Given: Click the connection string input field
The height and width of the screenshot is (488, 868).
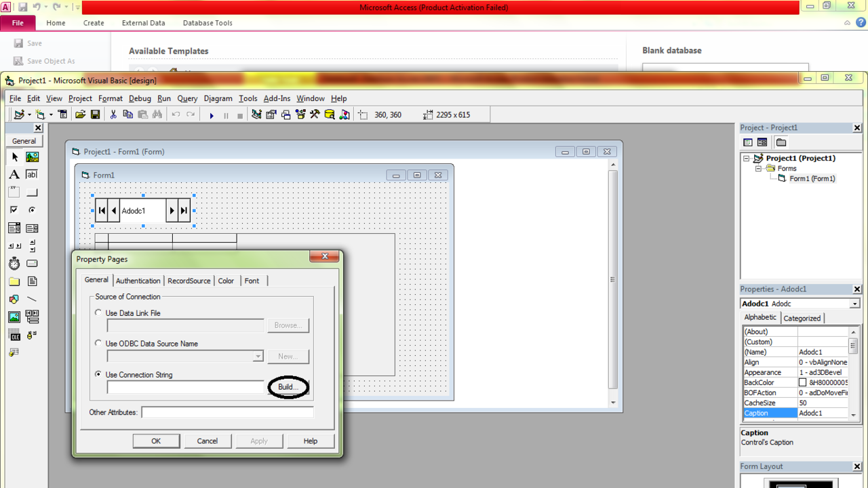Looking at the screenshot, I should [185, 387].
